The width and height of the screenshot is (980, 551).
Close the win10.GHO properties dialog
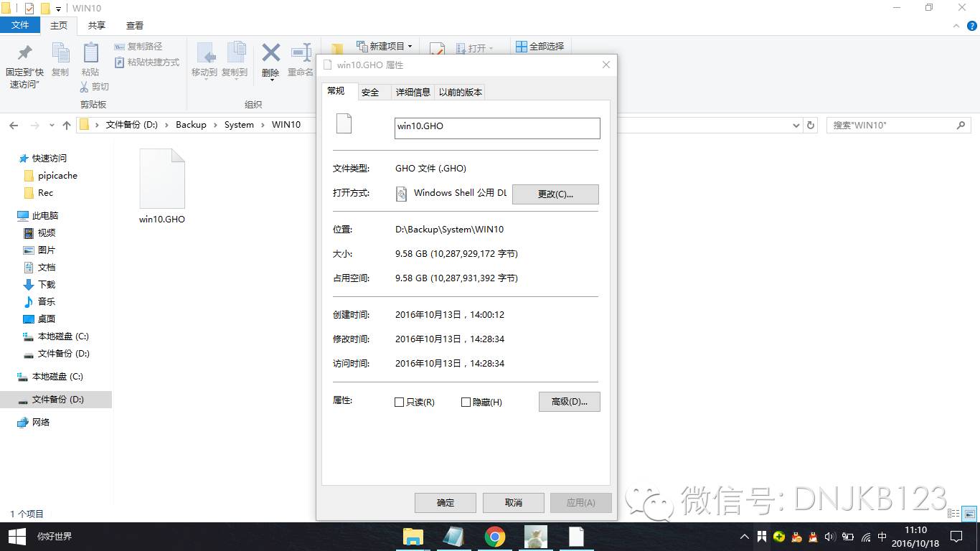click(x=606, y=65)
